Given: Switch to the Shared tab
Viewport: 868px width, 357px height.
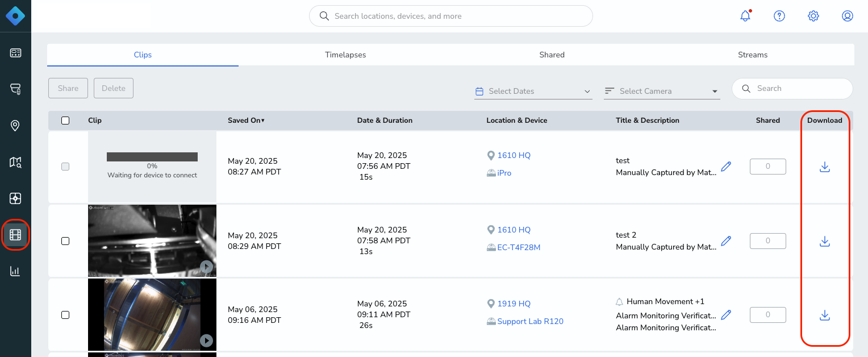Looking at the screenshot, I should 552,55.
